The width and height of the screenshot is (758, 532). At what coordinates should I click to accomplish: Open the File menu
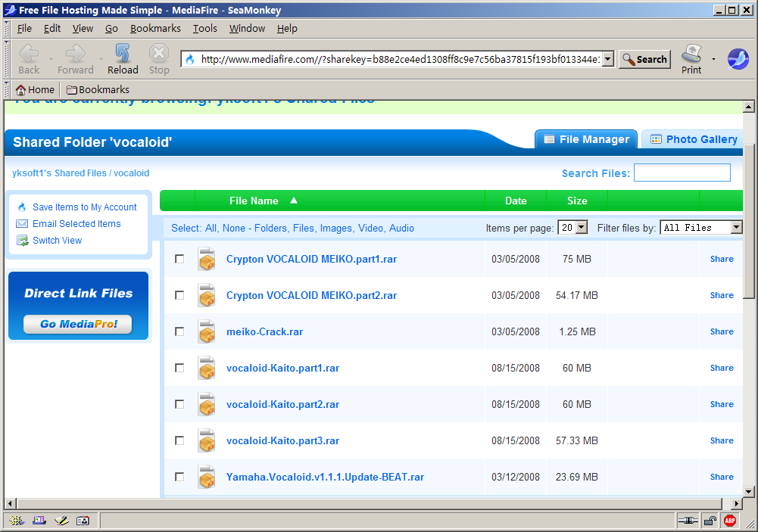24,29
